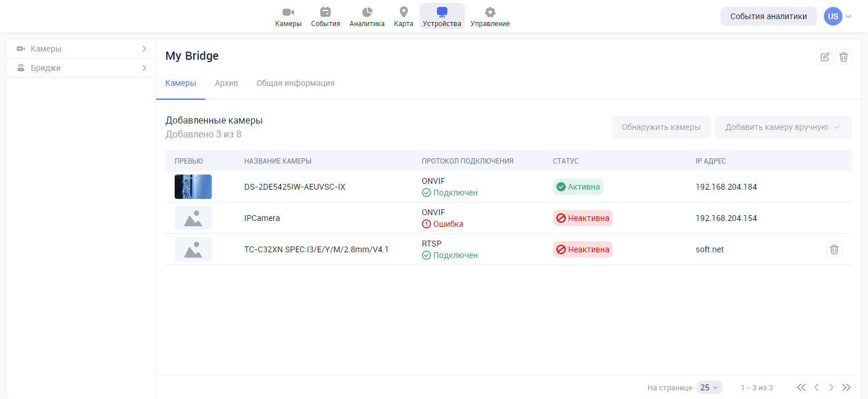Image resolution: width=868 pixels, height=399 pixels.
Task: Open the DS-2DE5425IW-AEUVSC-IX camera preview thumbnail
Action: (193, 187)
